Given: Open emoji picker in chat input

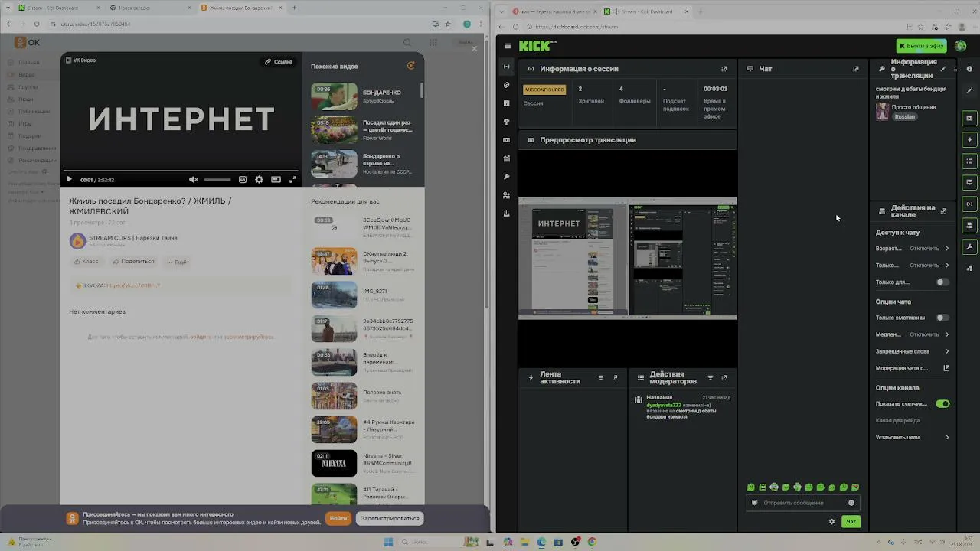Looking at the screenshot, I should pos(851,503).
